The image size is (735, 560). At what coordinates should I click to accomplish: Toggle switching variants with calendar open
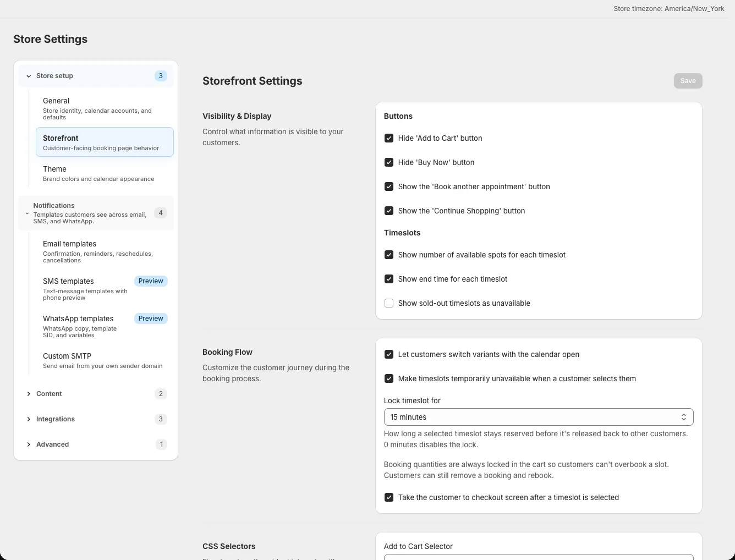(389, 354)
